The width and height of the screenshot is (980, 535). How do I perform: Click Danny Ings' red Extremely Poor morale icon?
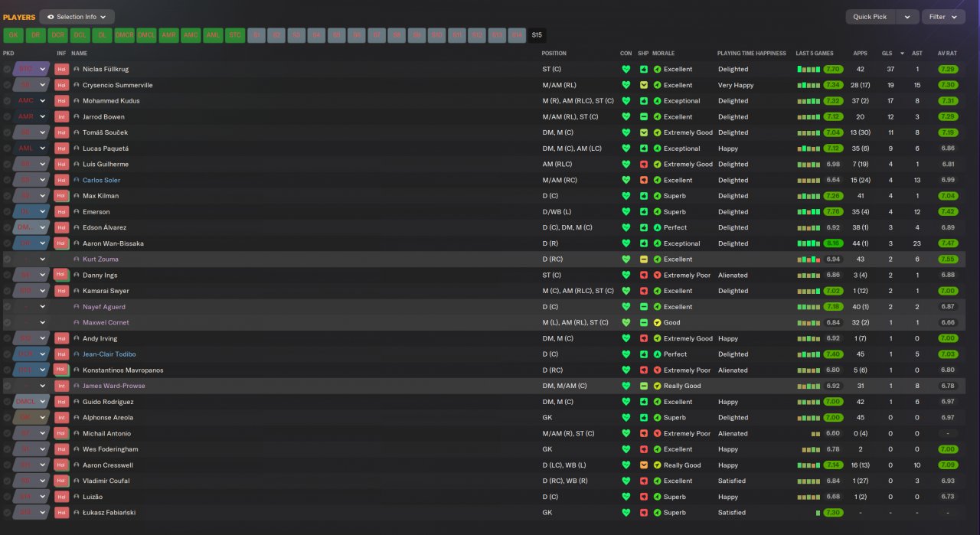point(657,276)
